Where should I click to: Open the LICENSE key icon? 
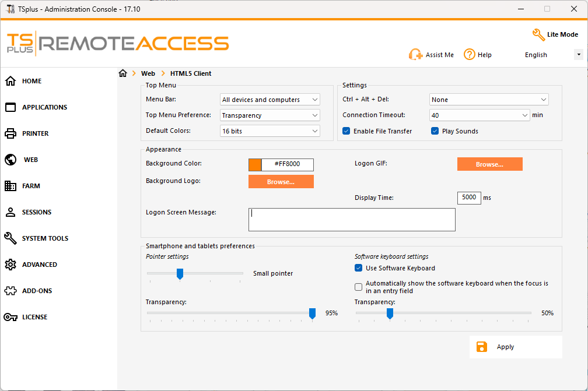(10, 317)
